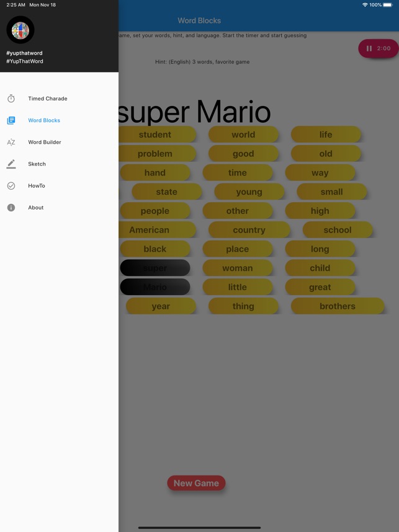The height and width of the screenshot is (532, 399).
Task: Select the 'country' word block
Action: pos(249,229)
